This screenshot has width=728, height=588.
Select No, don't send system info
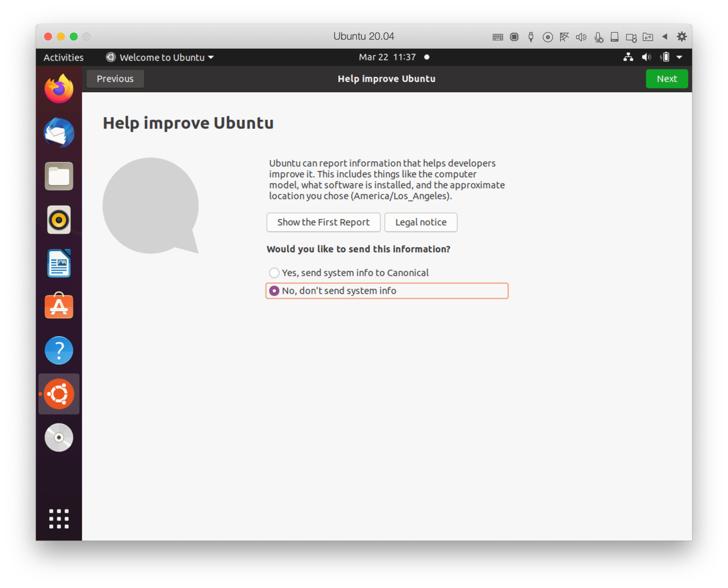tap(387, 290)
